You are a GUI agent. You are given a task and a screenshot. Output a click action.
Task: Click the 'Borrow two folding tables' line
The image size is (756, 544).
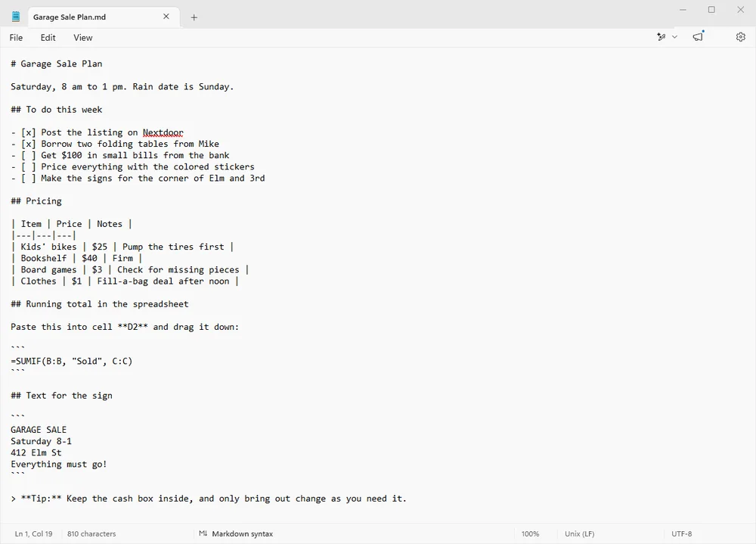[115, 144]
